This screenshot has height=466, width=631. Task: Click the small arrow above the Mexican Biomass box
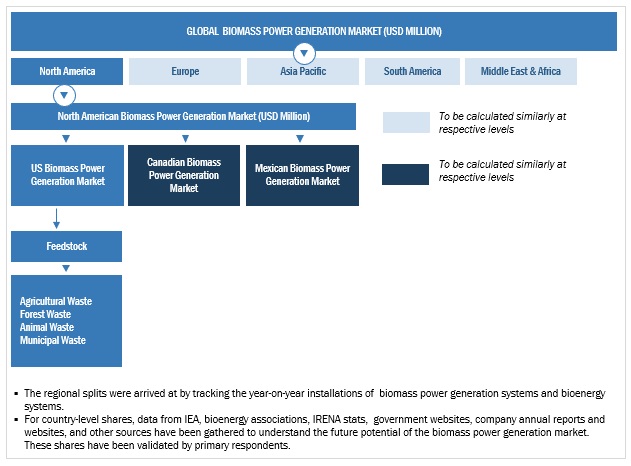pyautogui.click(x=302, y=139)
